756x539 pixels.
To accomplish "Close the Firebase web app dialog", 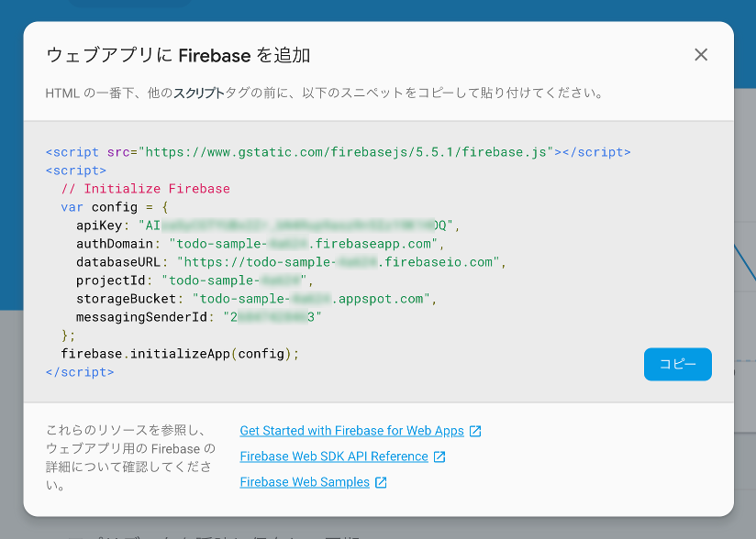I will 701,55.
